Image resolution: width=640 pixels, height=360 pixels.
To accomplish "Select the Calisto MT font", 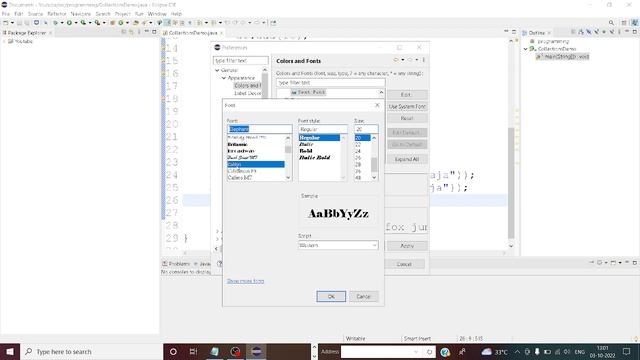I will point(240,178).
